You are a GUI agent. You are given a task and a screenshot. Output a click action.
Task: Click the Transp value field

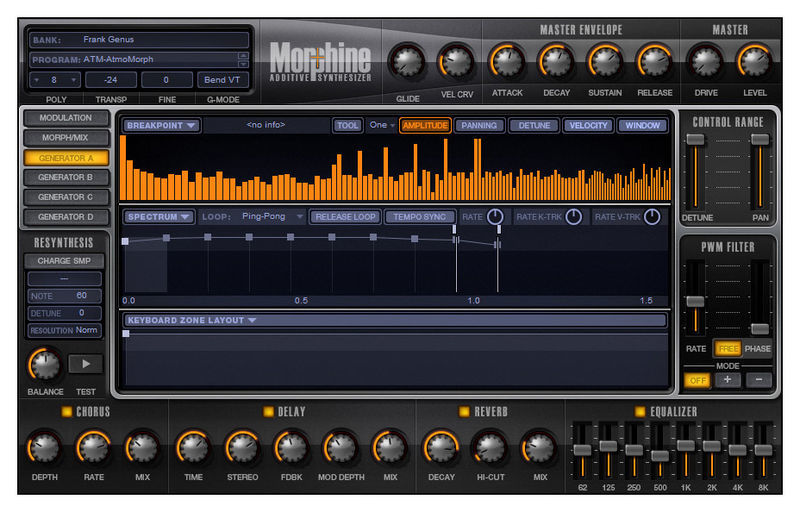111,80
